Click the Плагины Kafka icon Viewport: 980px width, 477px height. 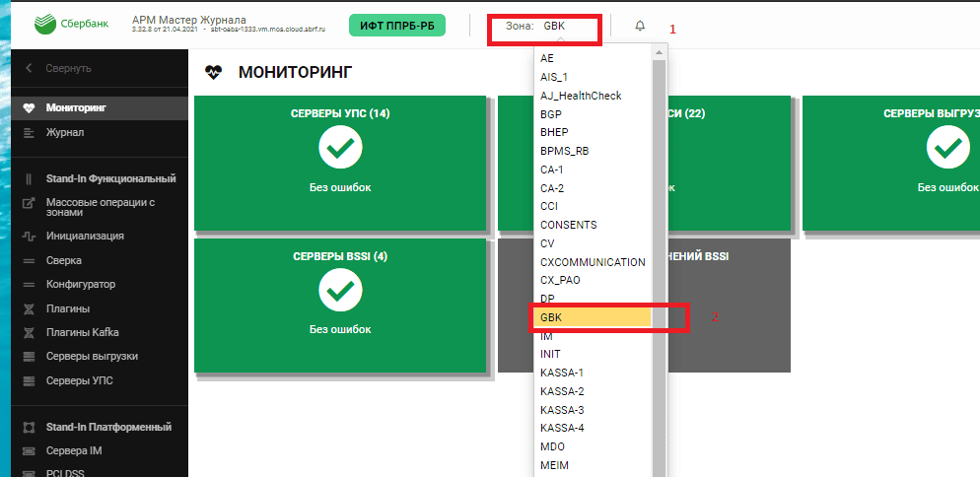[x=29, y=332]
